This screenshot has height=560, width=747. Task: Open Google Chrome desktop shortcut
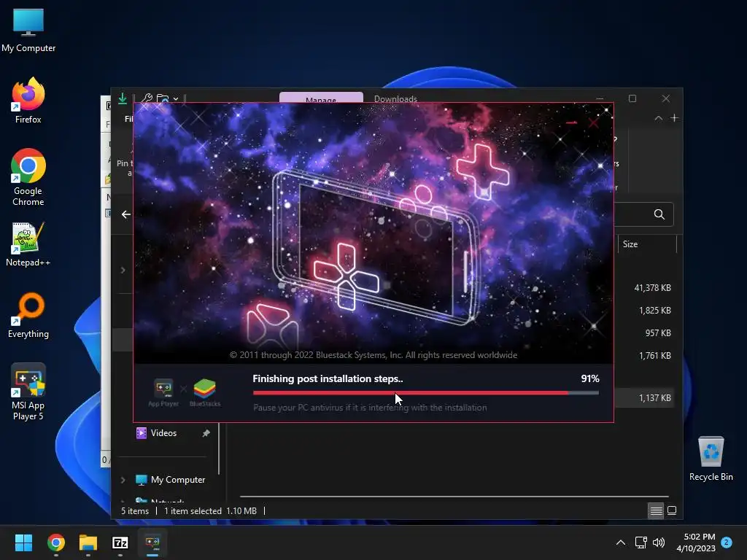(x=28, y=177)
